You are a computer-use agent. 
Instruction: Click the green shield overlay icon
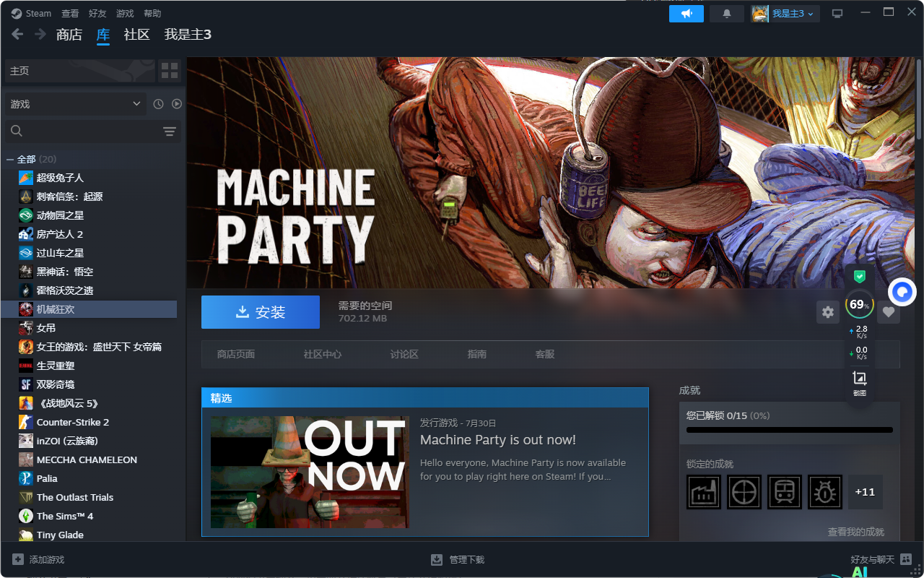[x=859, y=276]
